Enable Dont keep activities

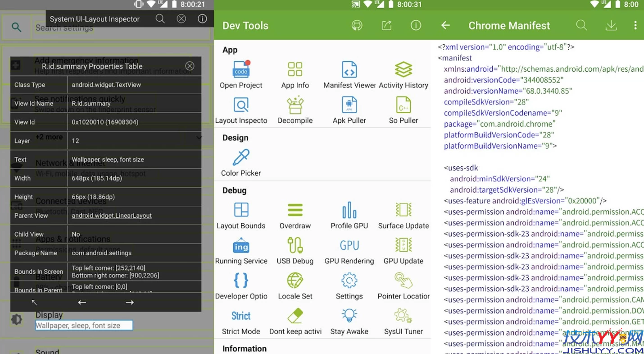(295, 320)
